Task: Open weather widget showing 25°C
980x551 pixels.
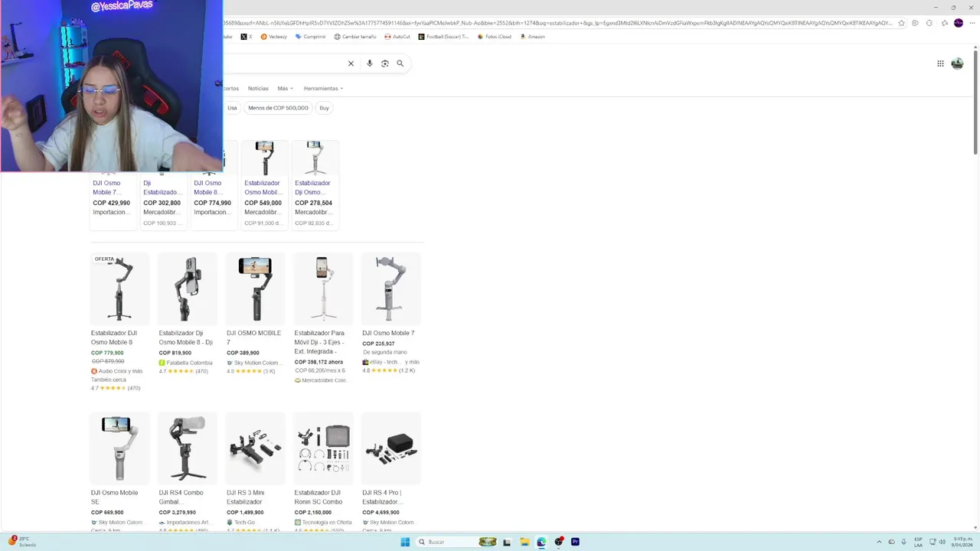Action: point(22,542)
